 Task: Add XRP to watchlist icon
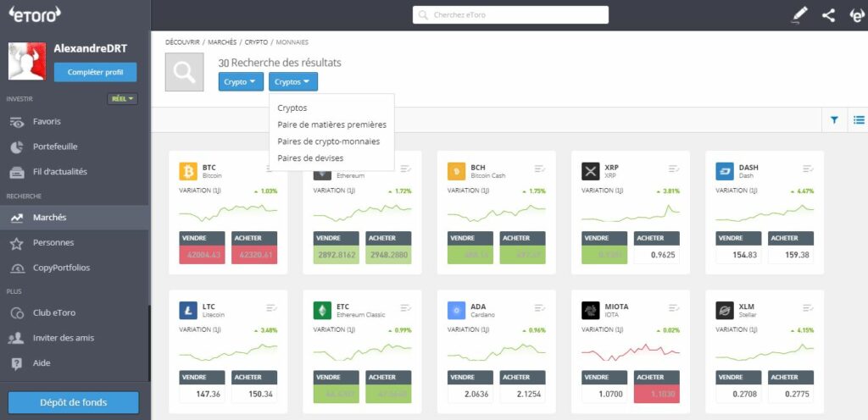coord(674,169)
